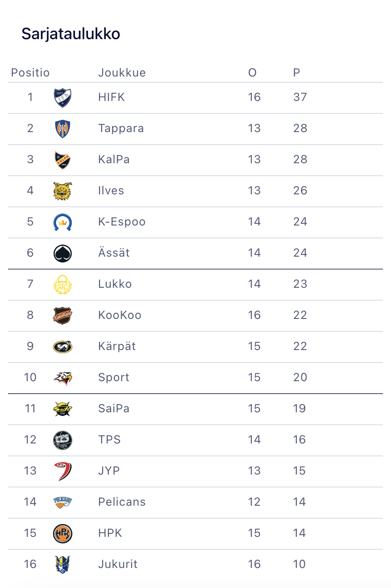Click the Joukkue column header
Image resolution: width=391 pixels, height=588 pixels.
coord(122,72)
